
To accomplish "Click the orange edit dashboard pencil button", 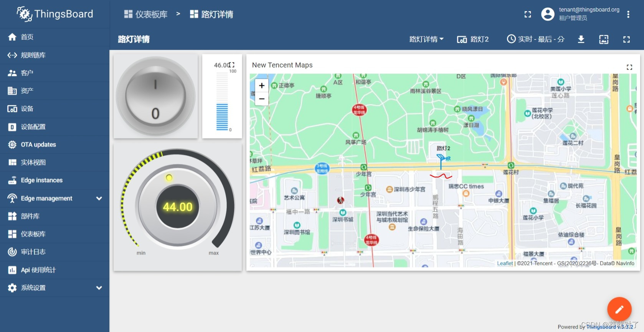I will 619,309.
